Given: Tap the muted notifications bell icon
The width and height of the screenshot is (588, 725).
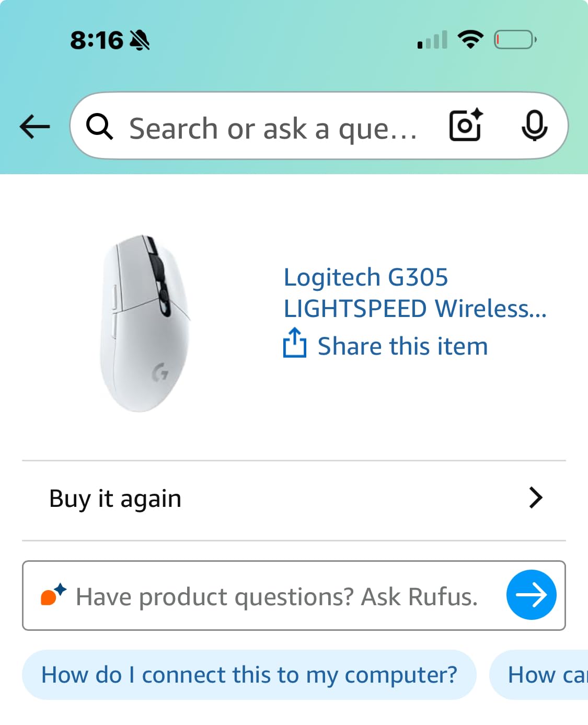Looking at the screenshot, I should pyautogui.click(x=140, y=39).
